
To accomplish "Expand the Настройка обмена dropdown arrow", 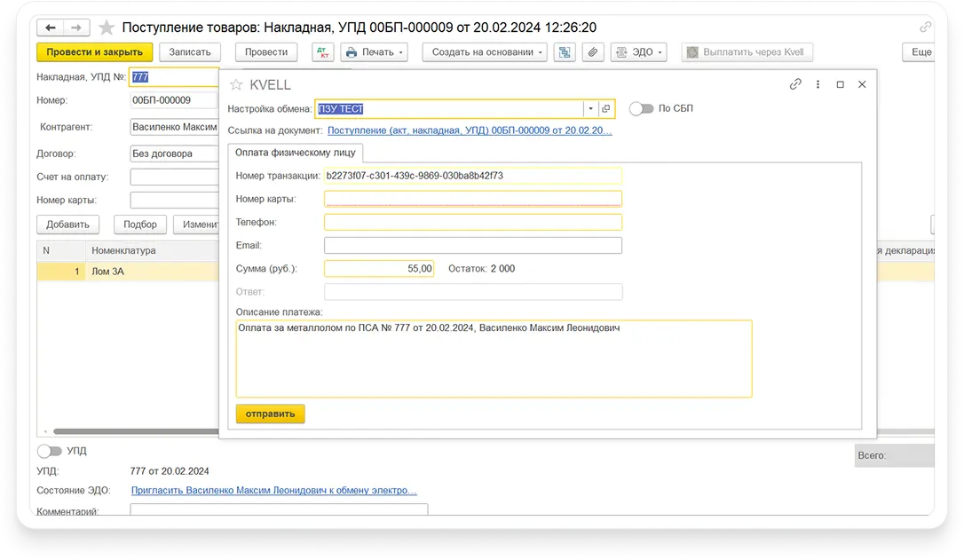I will [590, 109].
